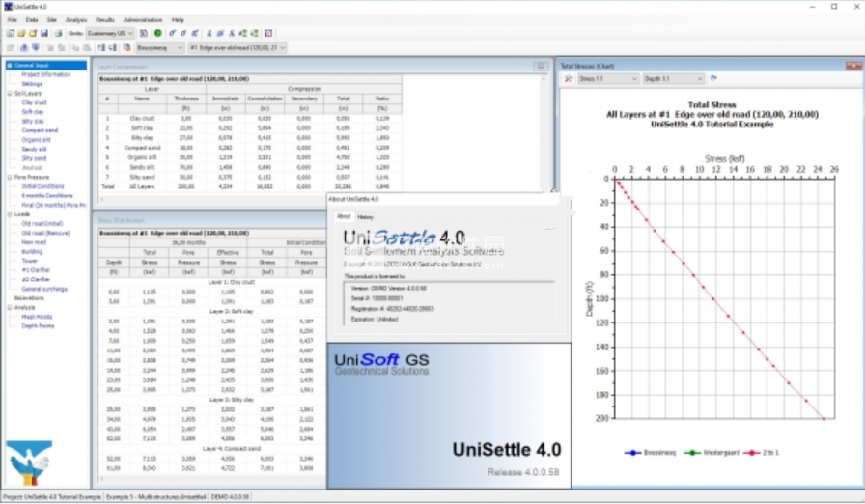
Task: Click the down arrow icon on second toolbar
Action: point(36,48)
